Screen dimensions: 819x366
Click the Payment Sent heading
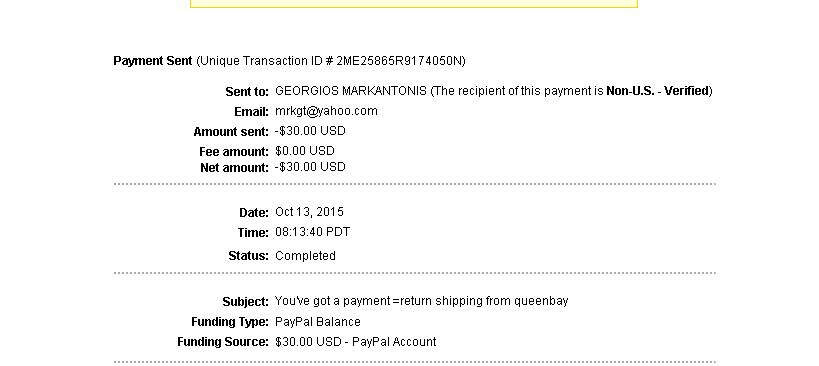tap(153, 61)
